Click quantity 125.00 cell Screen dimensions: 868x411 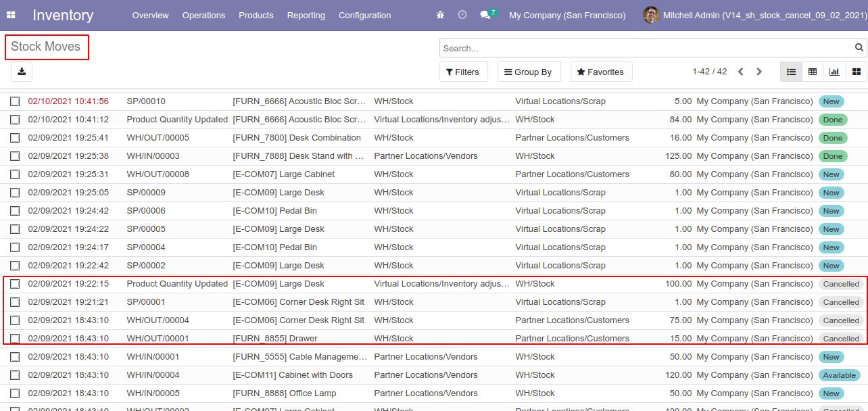pos(679,156)
